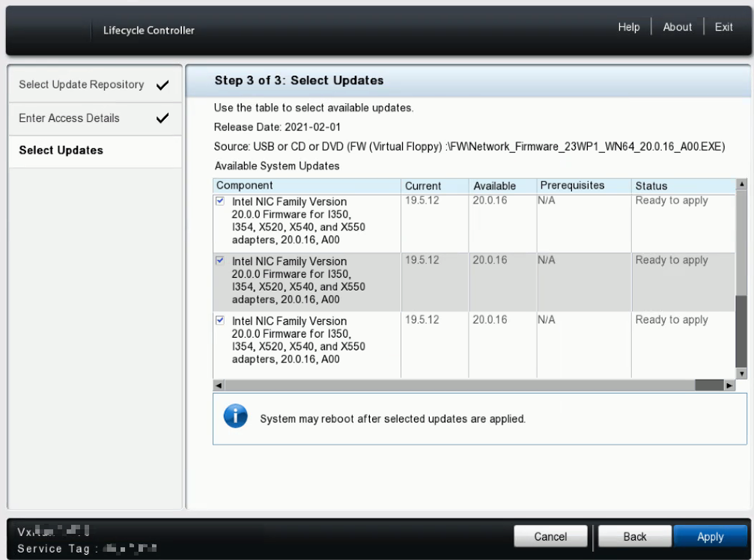Go Back to the previous step
The width and height of the screenshot is (754, 560).
(634, 536)
